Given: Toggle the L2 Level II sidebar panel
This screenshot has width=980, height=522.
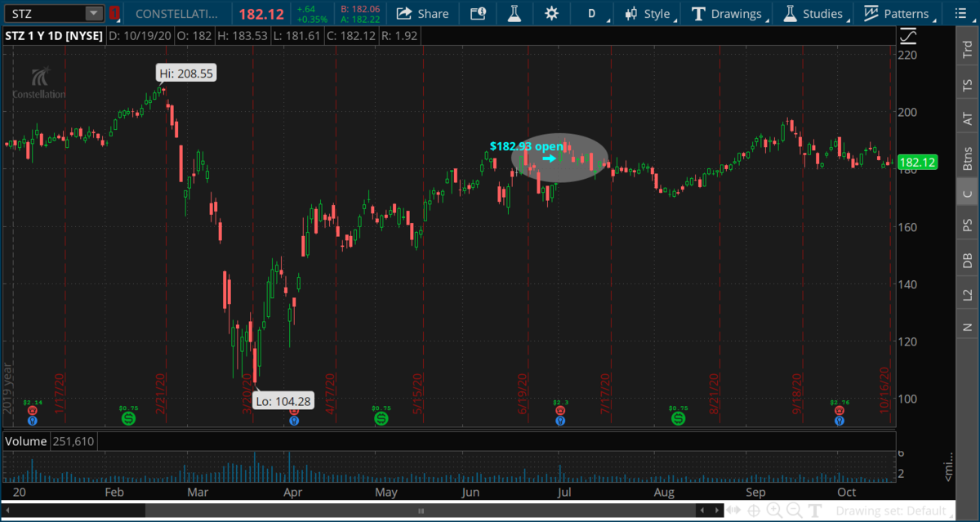Looking at the screenshot, I should coord(968,294).
